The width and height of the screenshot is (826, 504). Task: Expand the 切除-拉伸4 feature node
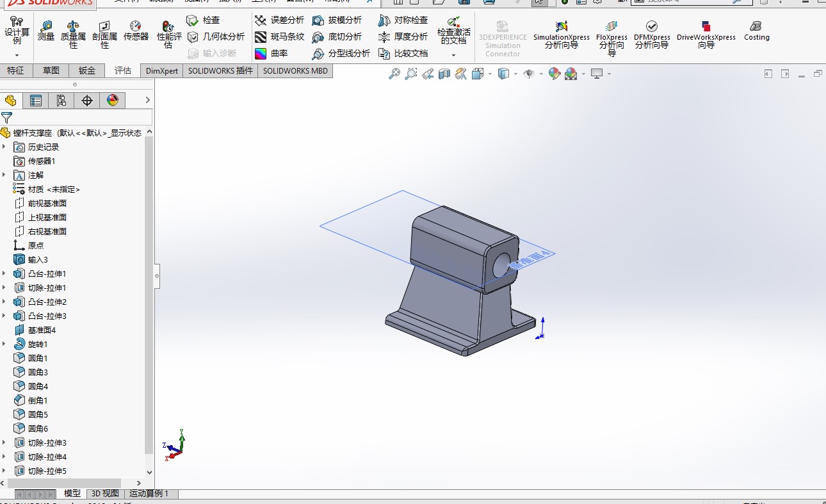(4, 457)
